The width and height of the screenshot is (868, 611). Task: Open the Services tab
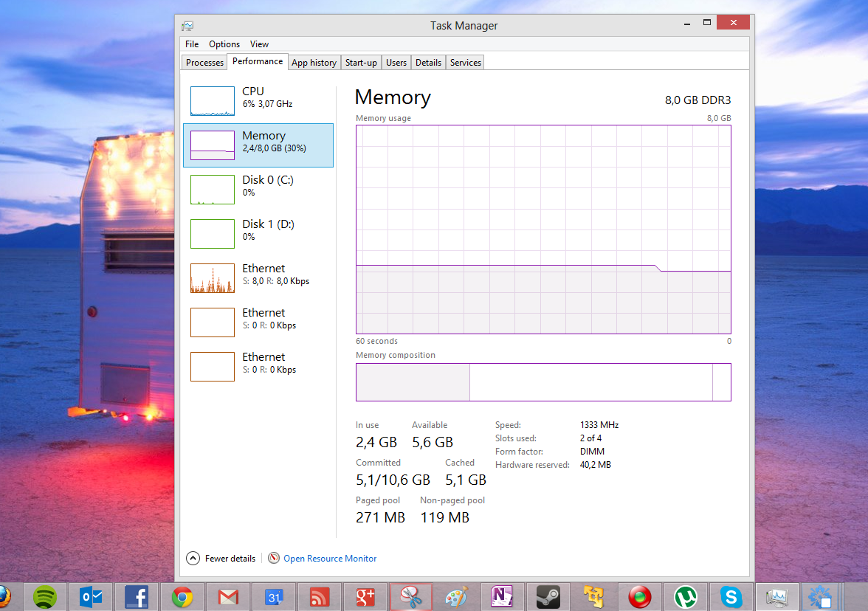click(466, 63)
